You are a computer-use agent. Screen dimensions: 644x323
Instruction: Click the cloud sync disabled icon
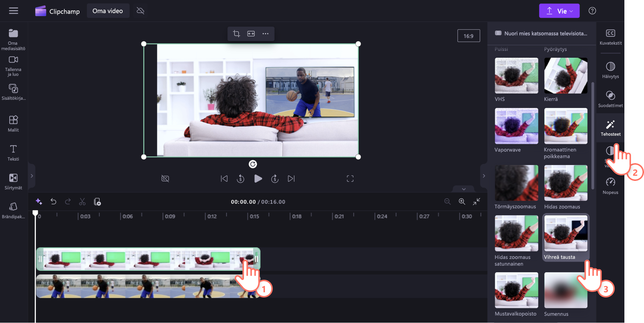point(140,11)
